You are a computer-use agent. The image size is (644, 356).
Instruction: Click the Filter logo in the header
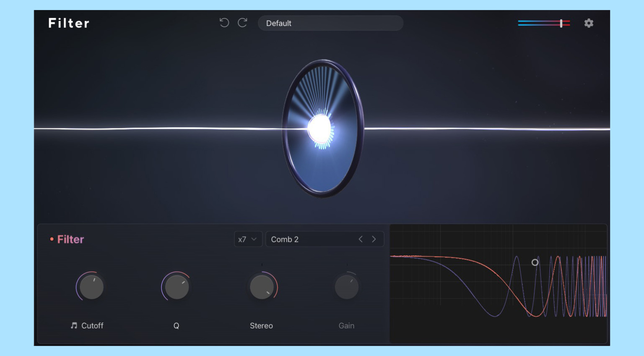68,23
